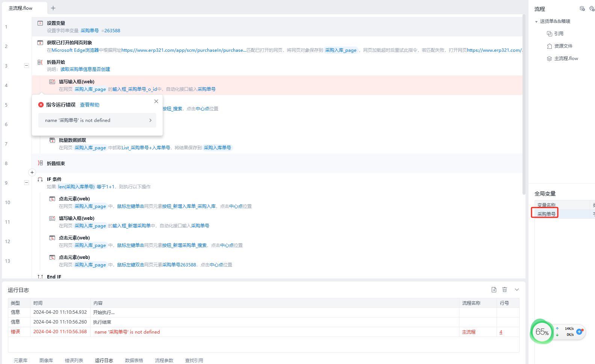This screenshot has height=364, width=595.
Task: Select the 批量数据抓取 step icon
Action: pos(52,140)
